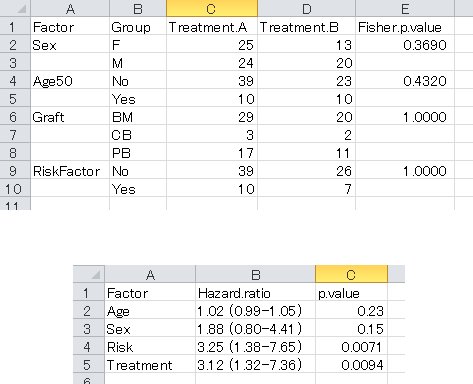Select column C header in top table
473x384 pixels.
point(212,8)
